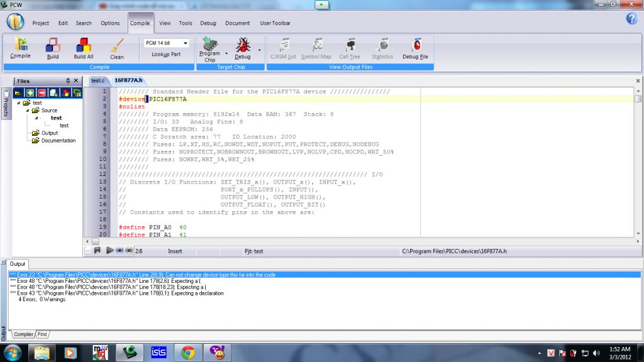Click the red minus icon in Files panel
Screen dimensions: 644x362
point(42,93)
